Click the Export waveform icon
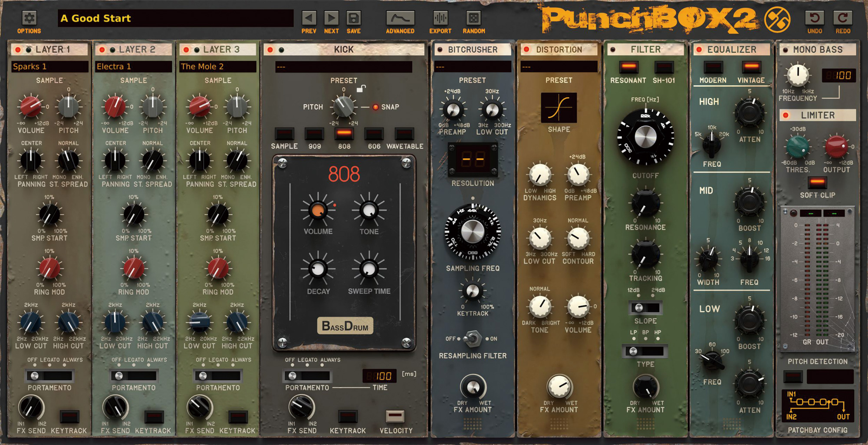 pyautogui.click(x=441, y=18)
